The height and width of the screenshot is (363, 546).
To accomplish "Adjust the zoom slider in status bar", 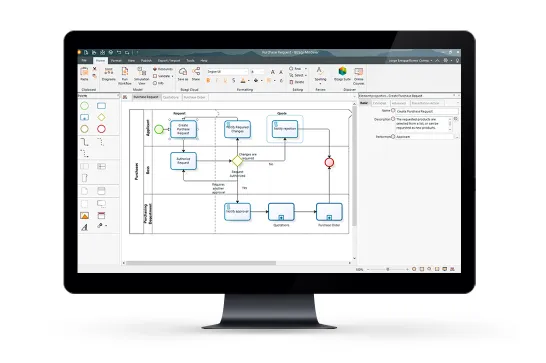I will 388,269.
